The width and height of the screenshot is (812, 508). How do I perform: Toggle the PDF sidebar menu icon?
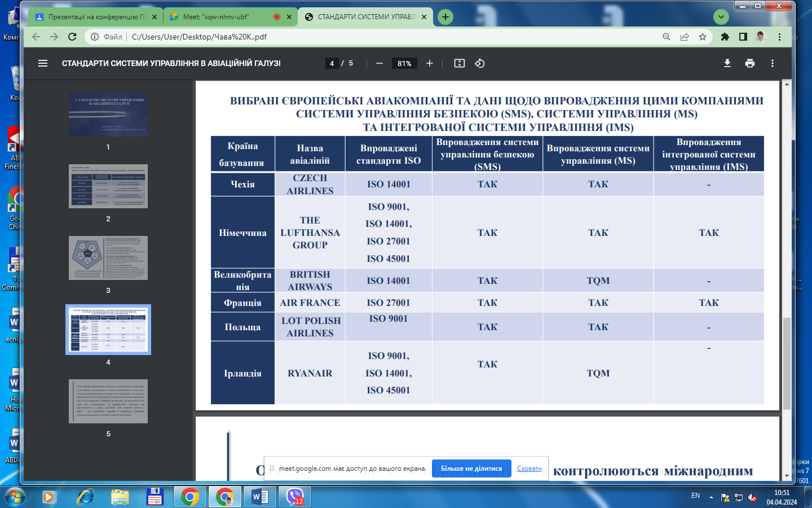pyautogui.click(x=43, y=63)
